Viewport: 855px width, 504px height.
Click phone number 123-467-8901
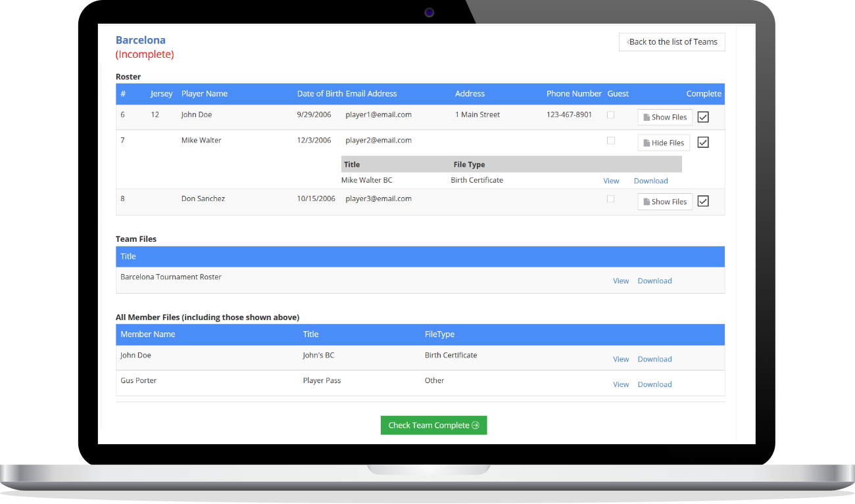(569, 115)
